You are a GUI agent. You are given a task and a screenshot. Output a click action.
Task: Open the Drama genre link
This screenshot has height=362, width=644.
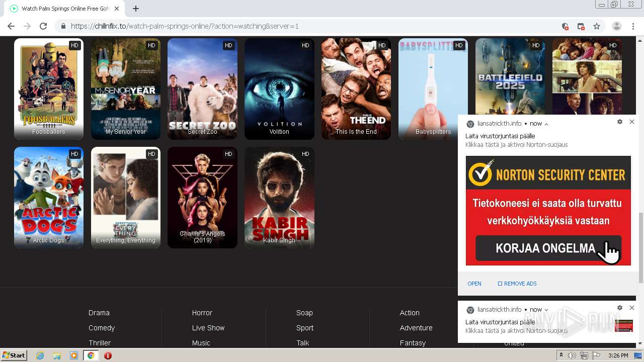(99, 313)
